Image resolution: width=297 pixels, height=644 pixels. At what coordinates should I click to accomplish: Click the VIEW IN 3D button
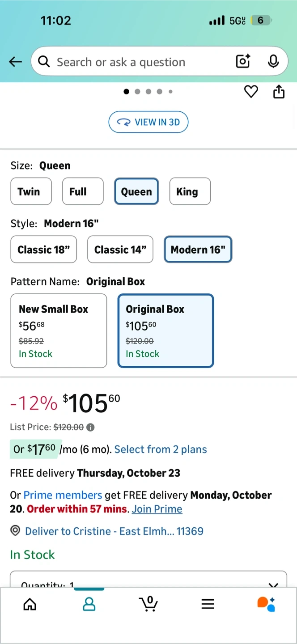coord(148,122)
